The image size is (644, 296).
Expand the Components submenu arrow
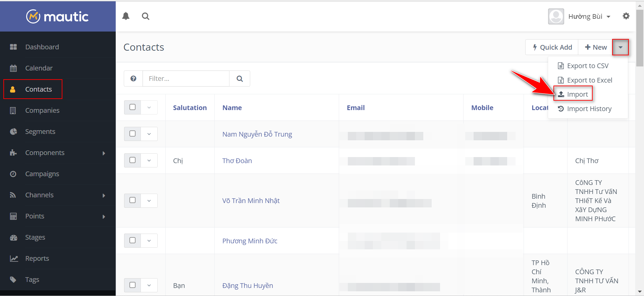[x=104, y=153]
